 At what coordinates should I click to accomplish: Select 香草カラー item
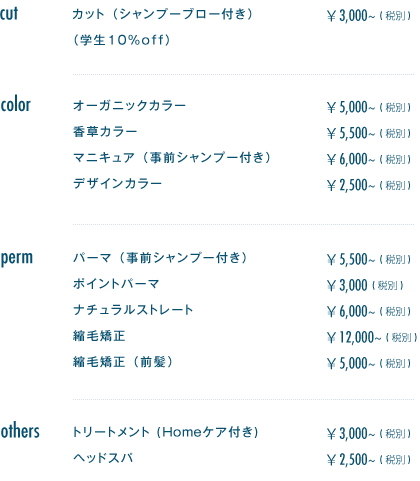pos(105,131)
